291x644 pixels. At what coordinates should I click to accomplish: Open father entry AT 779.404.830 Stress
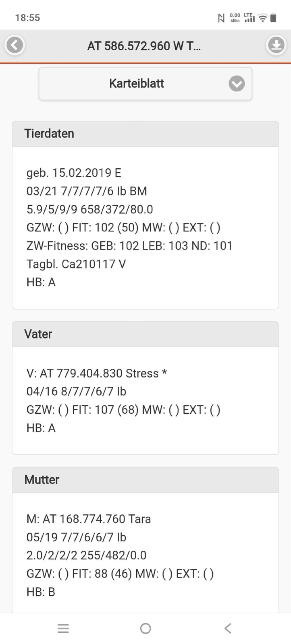(97, 373)
